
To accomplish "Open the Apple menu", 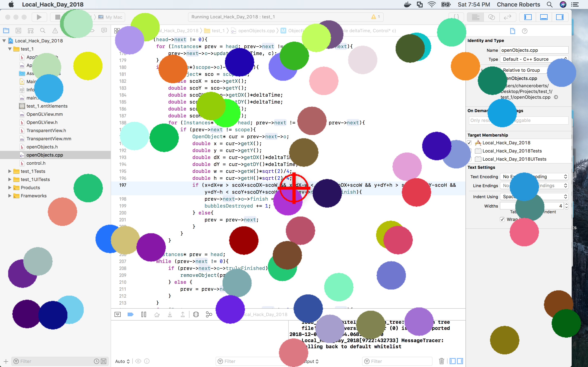I will (x=11, y=4).
